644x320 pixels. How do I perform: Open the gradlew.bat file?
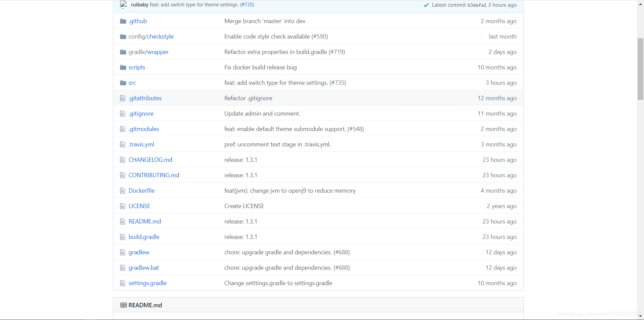pos(144,268)
